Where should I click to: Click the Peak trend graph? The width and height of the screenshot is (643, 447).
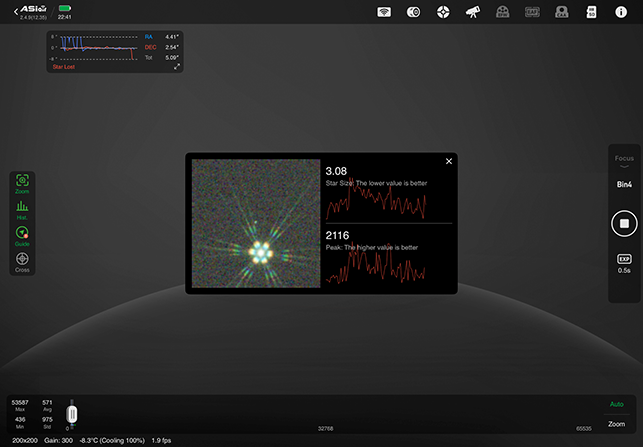tap(376, 262)
